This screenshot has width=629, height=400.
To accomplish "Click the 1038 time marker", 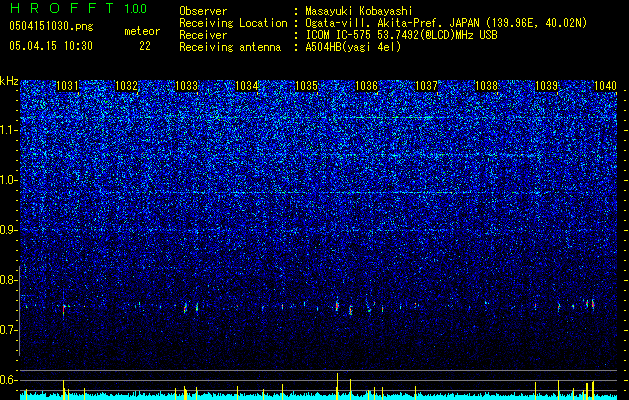I will (486, 86).
